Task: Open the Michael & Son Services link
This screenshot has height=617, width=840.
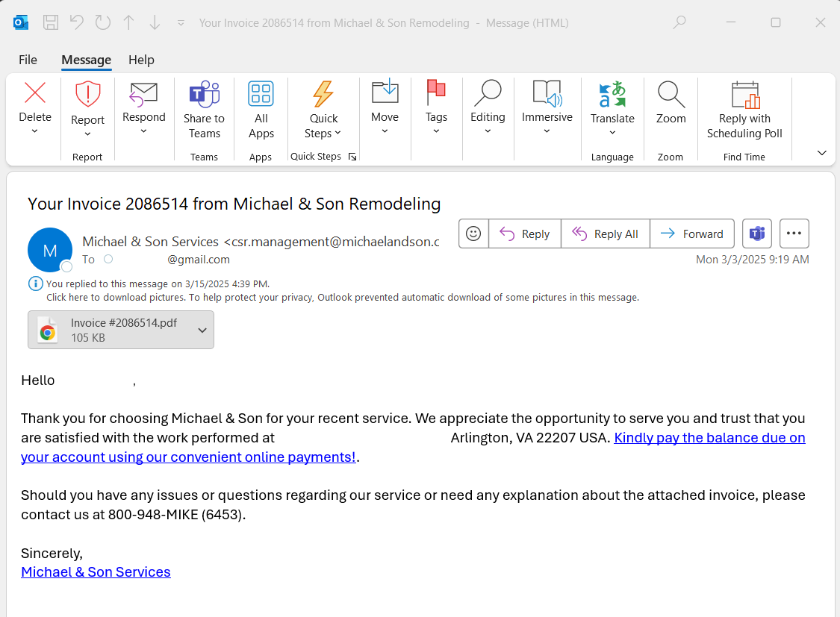Action: 96,572
